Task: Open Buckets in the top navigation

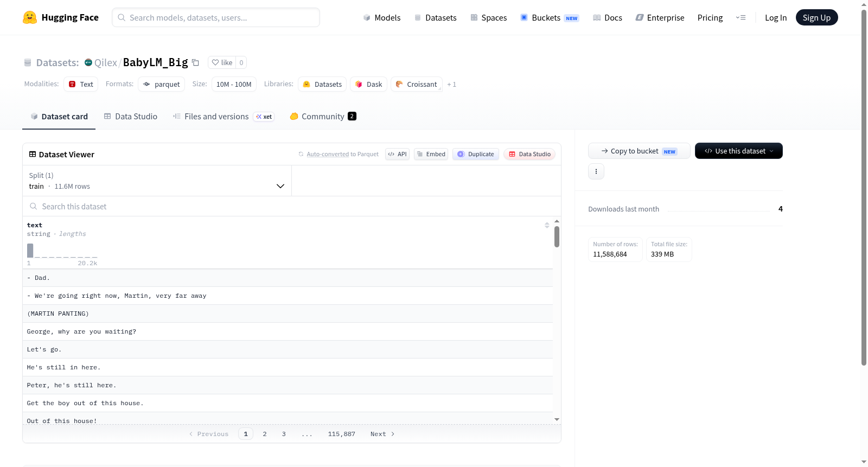Action: click(x=550, y=18)
